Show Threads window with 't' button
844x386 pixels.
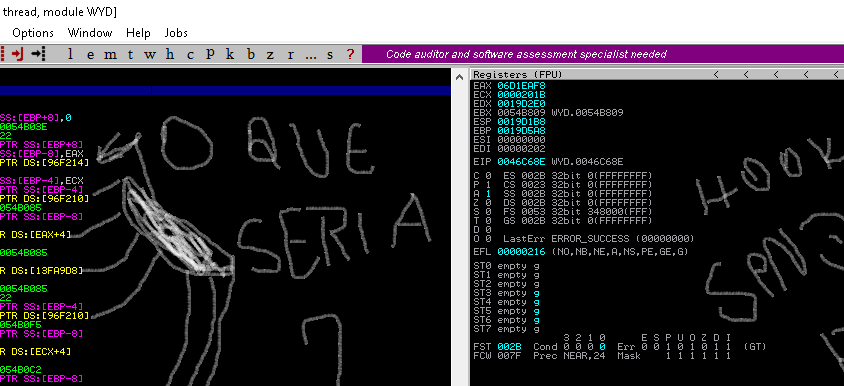(130, 54)
